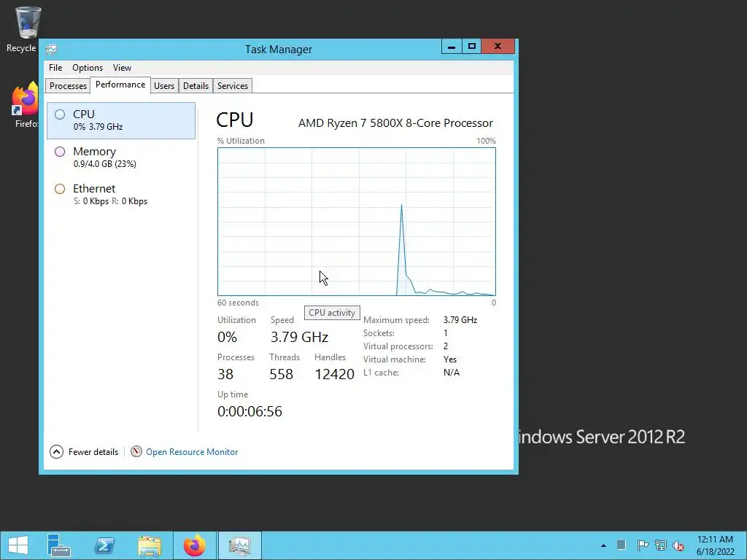Image resolution: width=747 pixels, height=560 pixels.
Task: Show hidden system tray icons arrow
Action: [603, 545]
